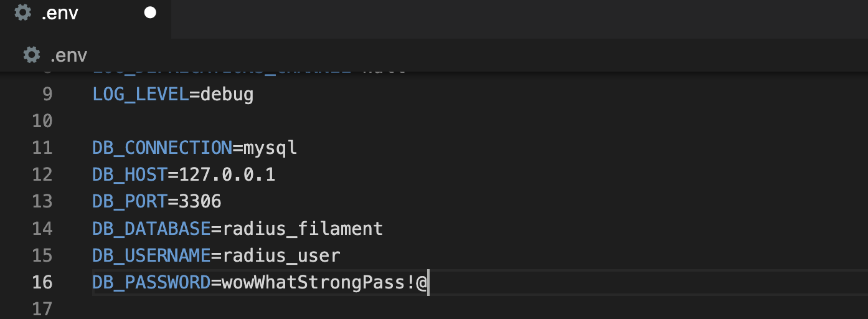Click the DB_CONNECTION variable name
This screenshot has height=319, width=868.
162,148
